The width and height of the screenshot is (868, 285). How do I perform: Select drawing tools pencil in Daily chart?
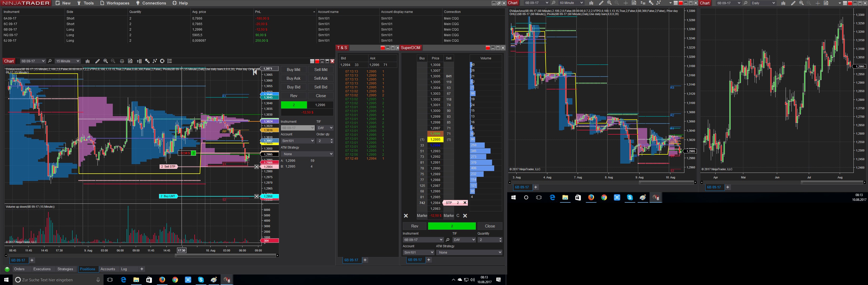click(793, 3)
